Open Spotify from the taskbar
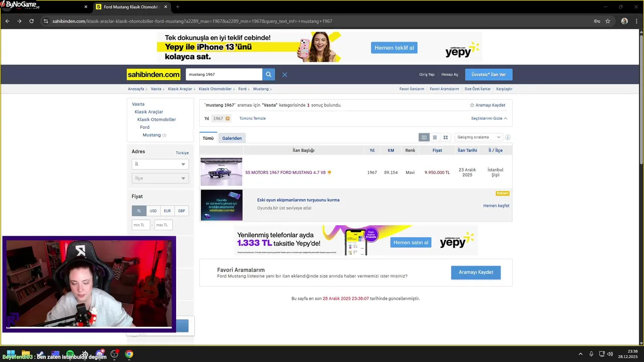644x362 pixels. coord(70,354)
